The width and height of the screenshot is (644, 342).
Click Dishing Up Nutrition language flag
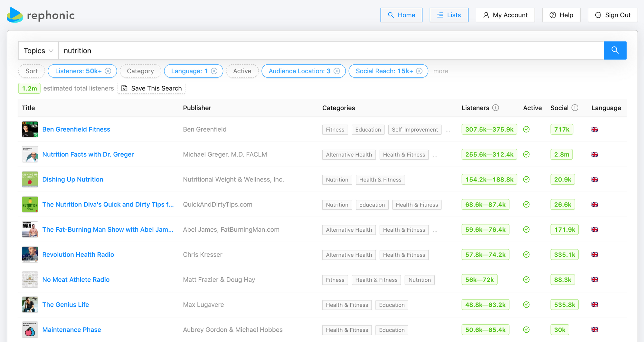coord(595,180)
